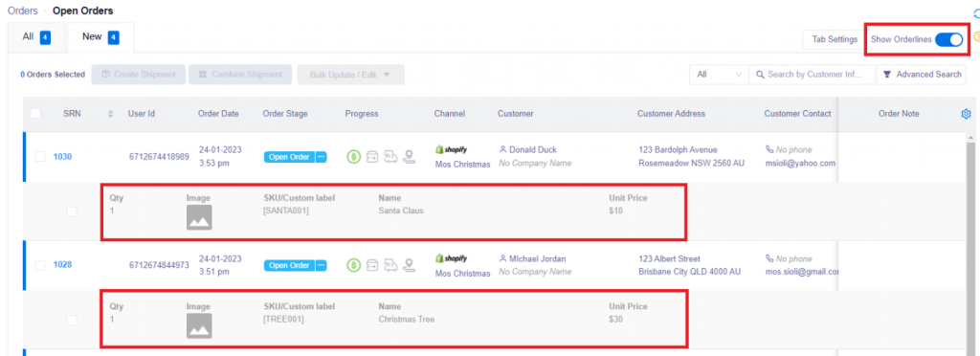This screenshot has height=356, width=980.
Task: Click the delivered pin progress icon for order 1028
Action: pos(410,265)
